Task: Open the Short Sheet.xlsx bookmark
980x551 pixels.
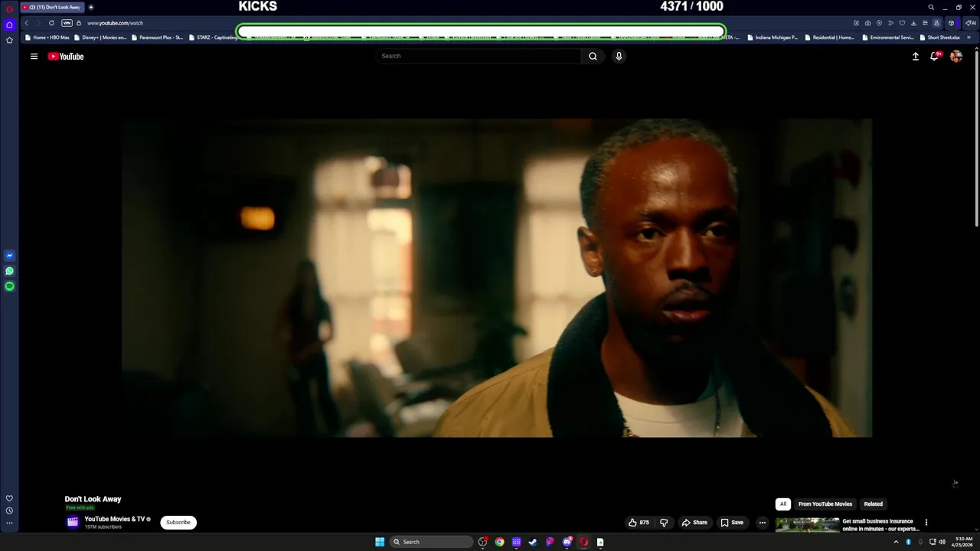Action: [x=939, y=37]
